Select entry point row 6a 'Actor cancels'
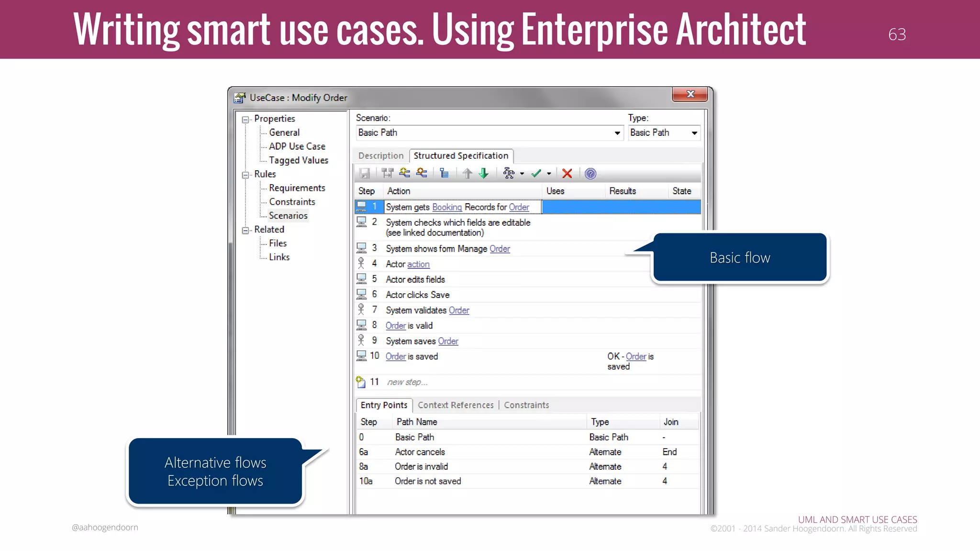Viewport: 980px width, 551px height. click(x=528, y=452)
